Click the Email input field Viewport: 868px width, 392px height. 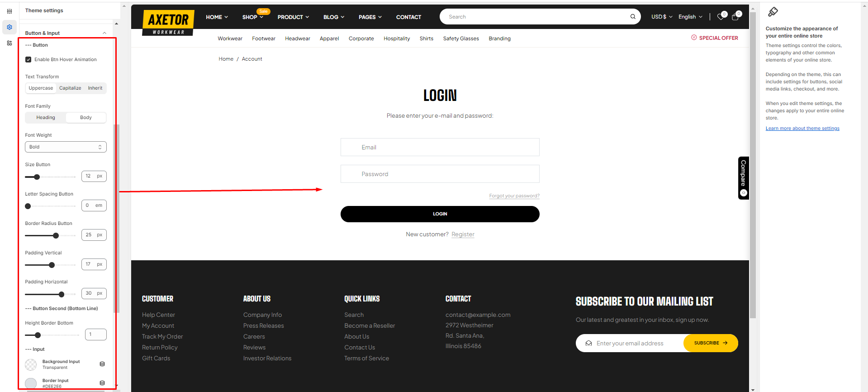[x=440, y=147]
